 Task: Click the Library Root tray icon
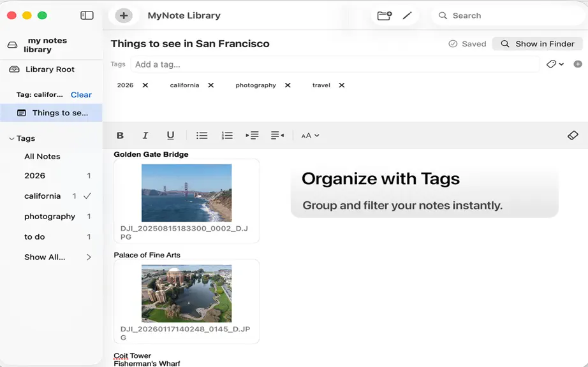(x=14, y=69)
